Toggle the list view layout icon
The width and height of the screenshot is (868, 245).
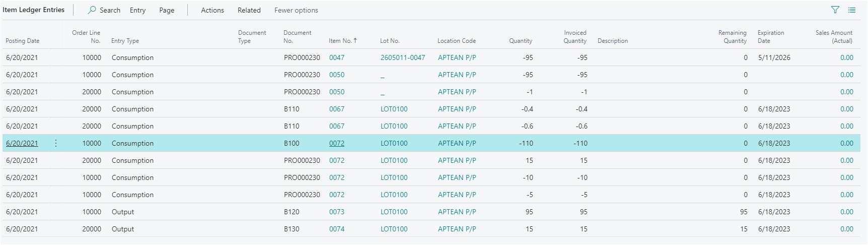click(x=852, y=10)
